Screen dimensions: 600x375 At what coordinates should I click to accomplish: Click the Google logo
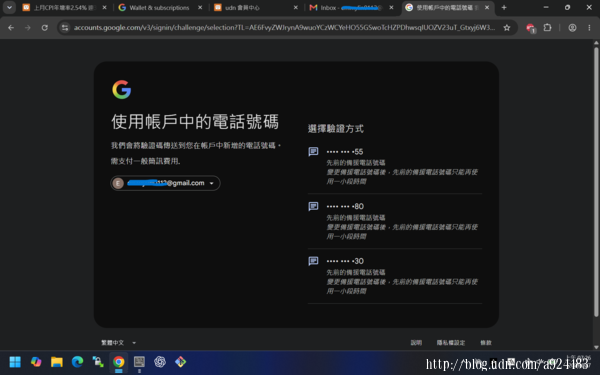click(x=122, y=90)
